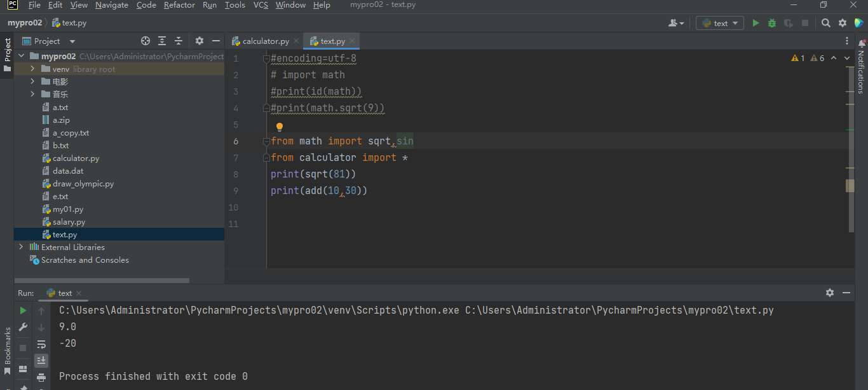Click Collapse All in Project panel header
Screen dimensions: 868x390
pos(179,41)
